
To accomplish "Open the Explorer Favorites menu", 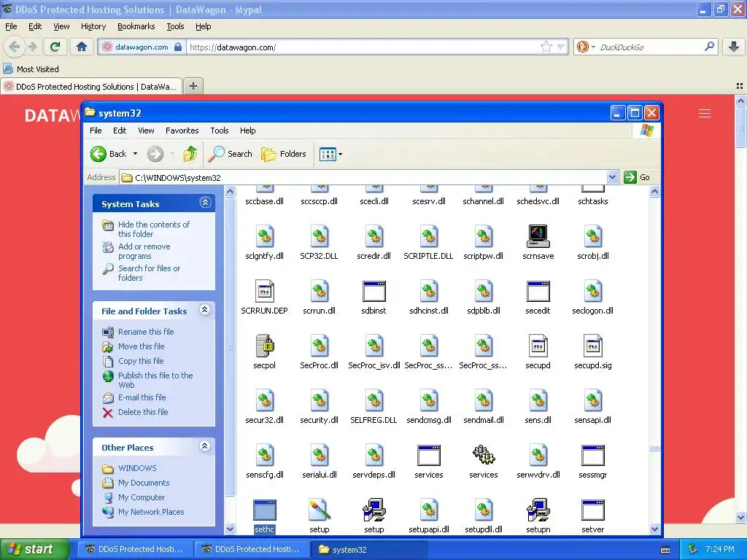I will click(x=182, y=131).
